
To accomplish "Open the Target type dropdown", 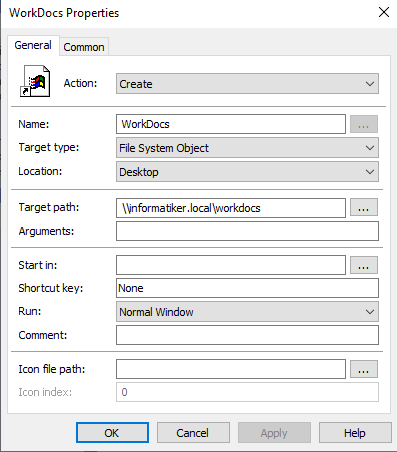I will click(x=247, y=148).
